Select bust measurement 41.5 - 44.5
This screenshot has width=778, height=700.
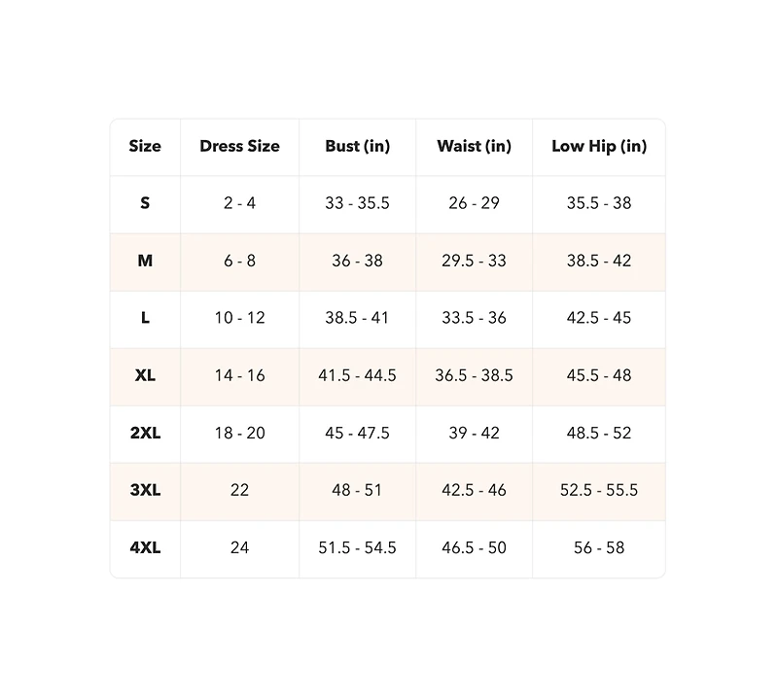(x=357, y=375)
